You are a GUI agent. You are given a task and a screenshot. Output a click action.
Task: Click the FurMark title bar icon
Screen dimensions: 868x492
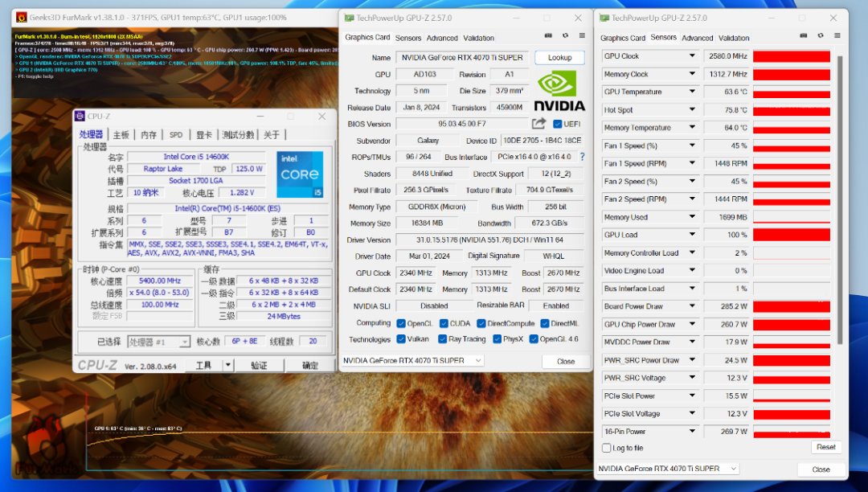(x=22, y=17)
